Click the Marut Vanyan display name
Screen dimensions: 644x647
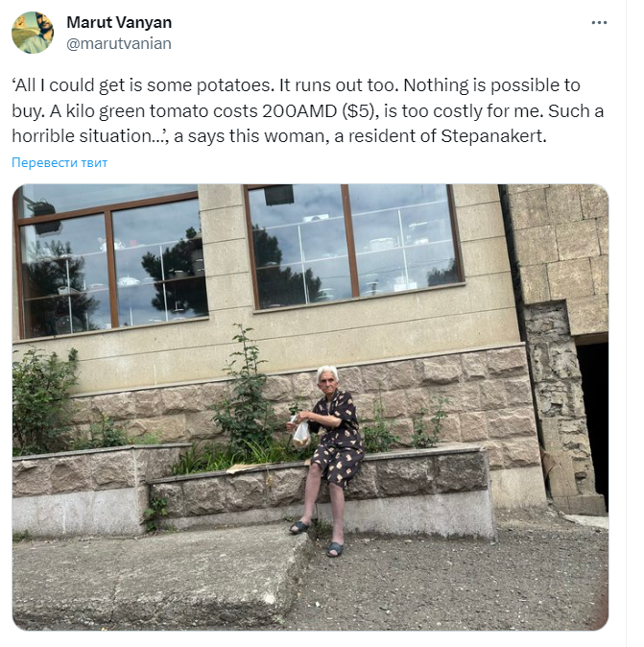point(119,22)
